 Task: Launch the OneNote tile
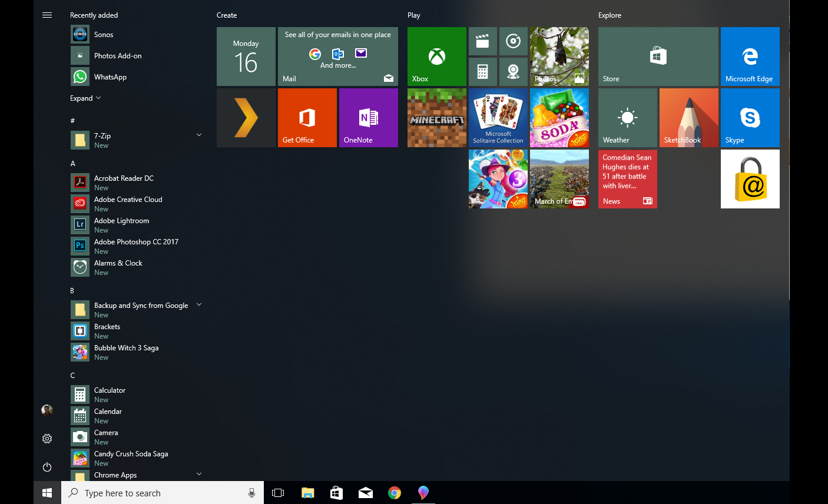tap(369, 118)
